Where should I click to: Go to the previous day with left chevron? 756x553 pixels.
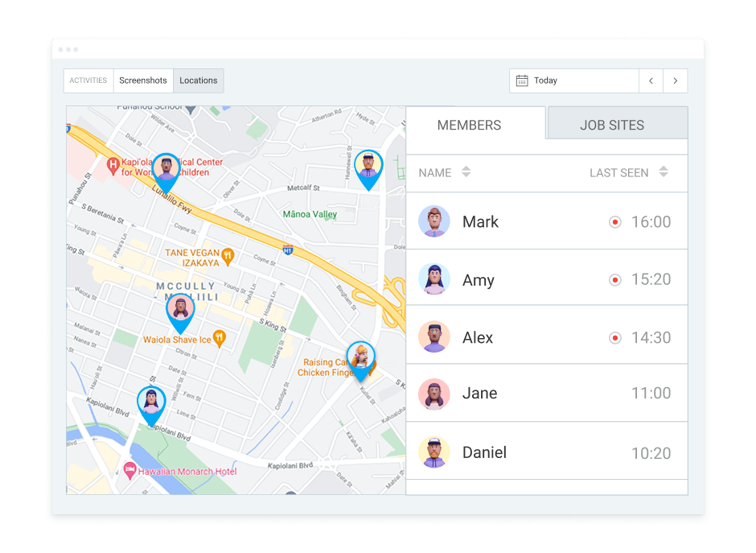651,80
